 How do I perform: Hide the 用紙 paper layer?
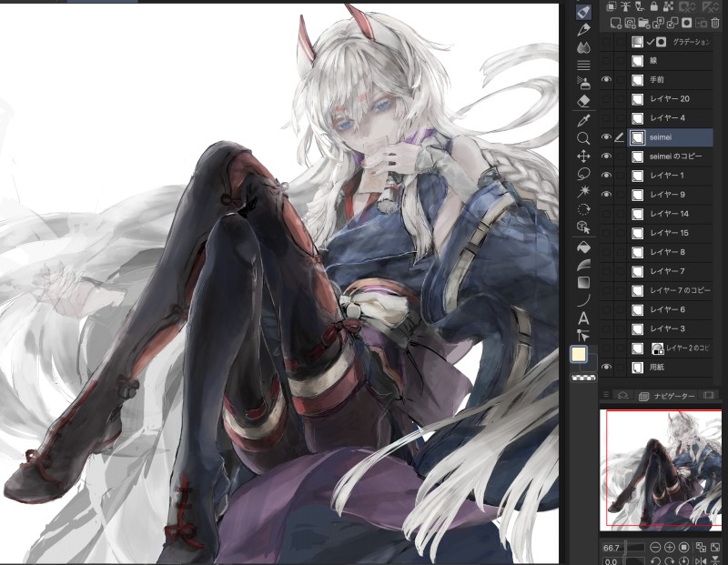tap(606, 367)
